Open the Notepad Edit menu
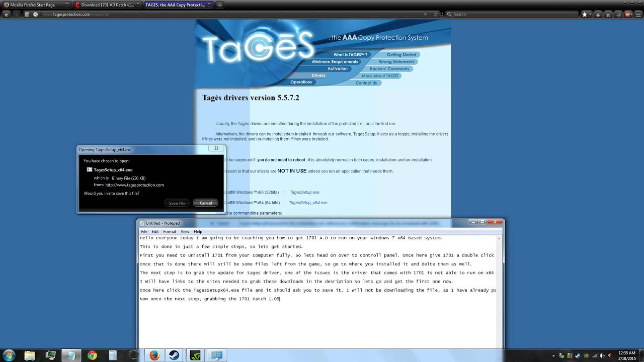 [x=155, y=232]
